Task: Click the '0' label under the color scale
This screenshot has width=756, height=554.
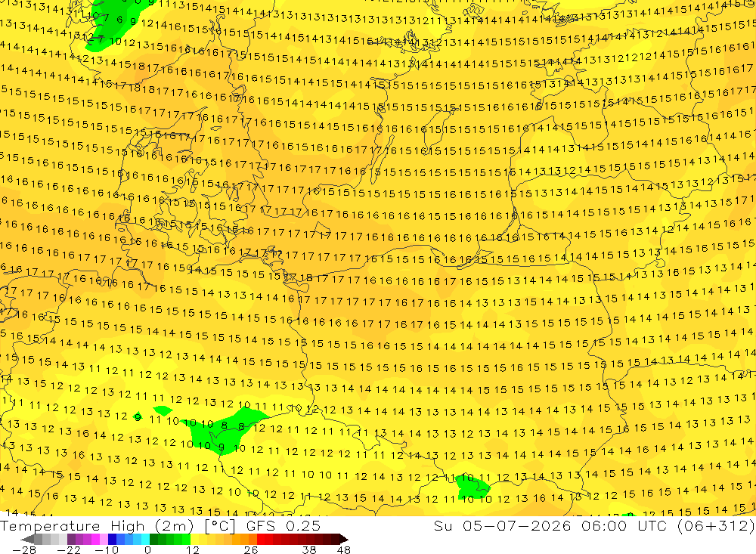Action: coord(147,550)
